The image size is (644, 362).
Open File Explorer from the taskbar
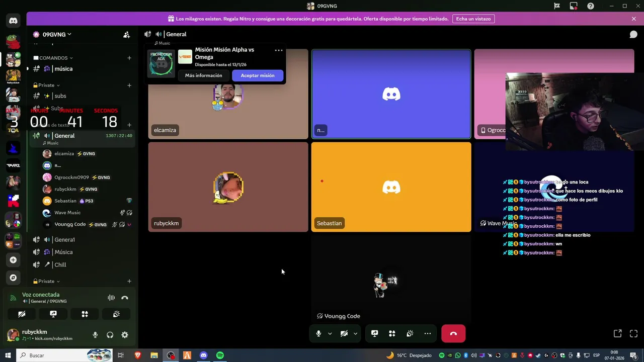point(154,355)
